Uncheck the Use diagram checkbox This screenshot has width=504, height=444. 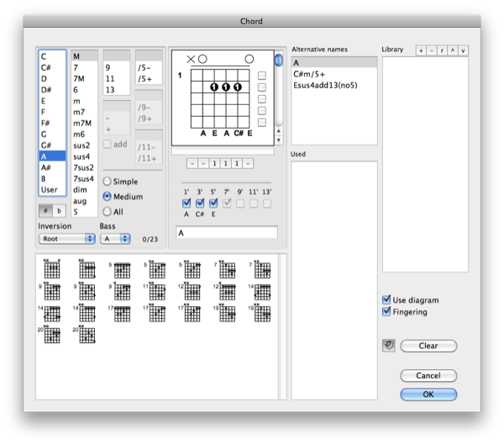pos(386,300)
